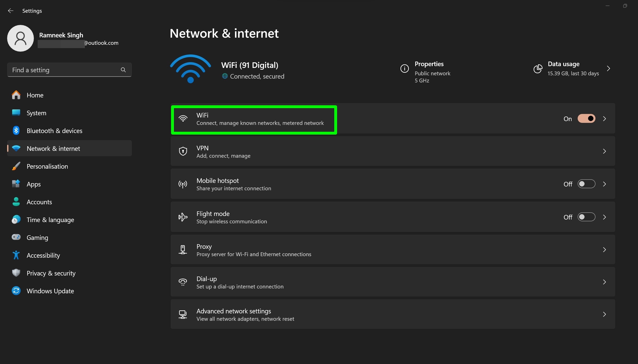638x364 pixels.
Task: Click 'Stop wireless communication' description
Action: click(x=232, y=222)
